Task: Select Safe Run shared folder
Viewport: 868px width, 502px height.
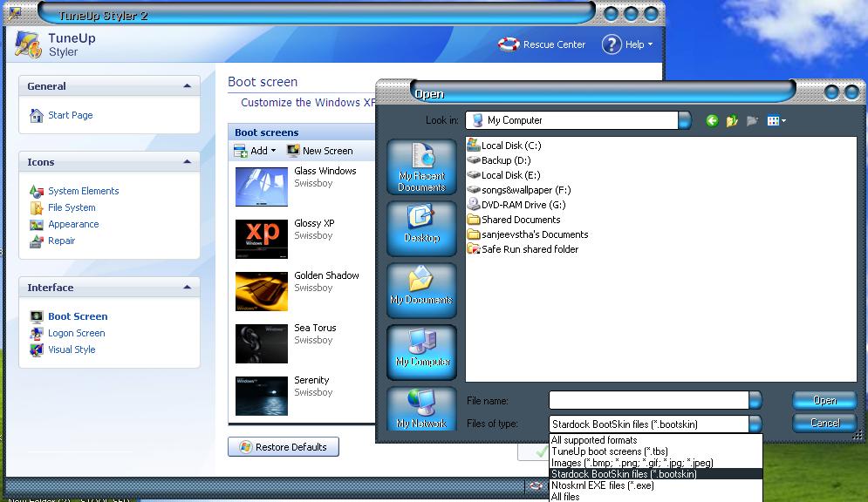Action: [523, 249]
